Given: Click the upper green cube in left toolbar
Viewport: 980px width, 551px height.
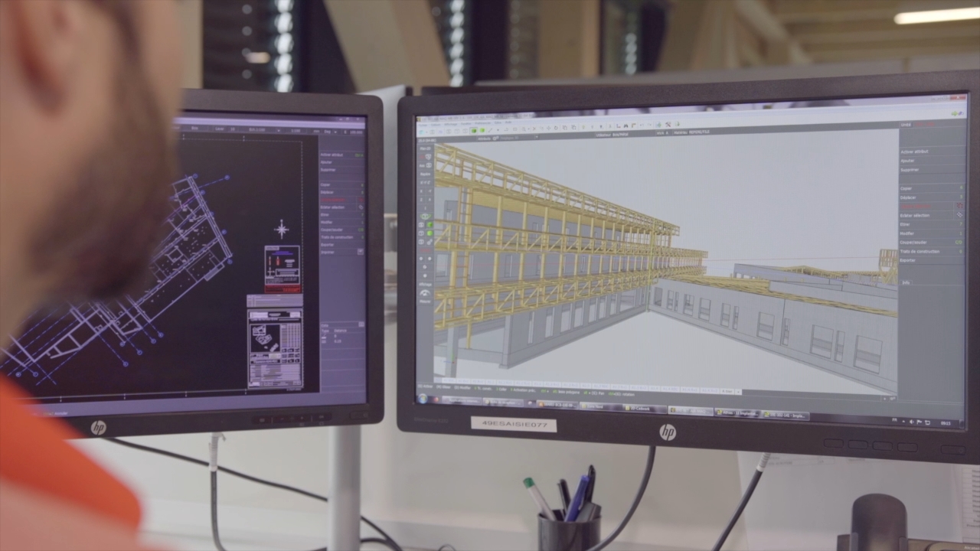Looking at the screenshot, I should (x=430, y=226).
